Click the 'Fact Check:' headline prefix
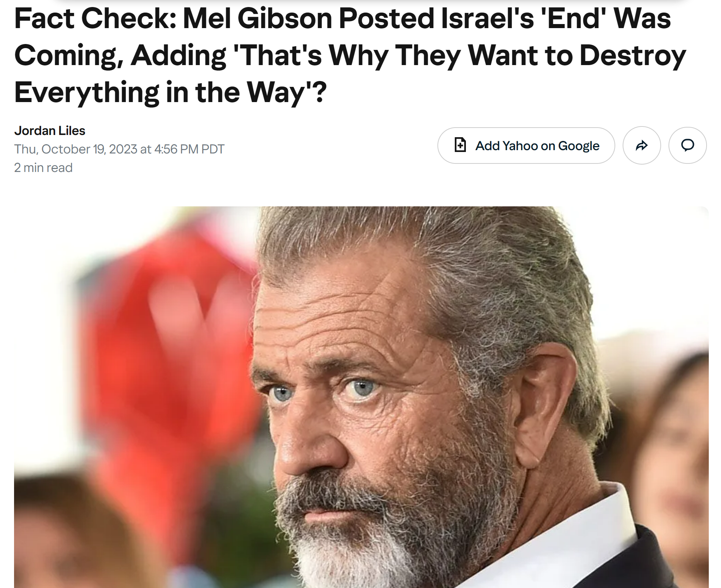 click(x=95, y=18)
